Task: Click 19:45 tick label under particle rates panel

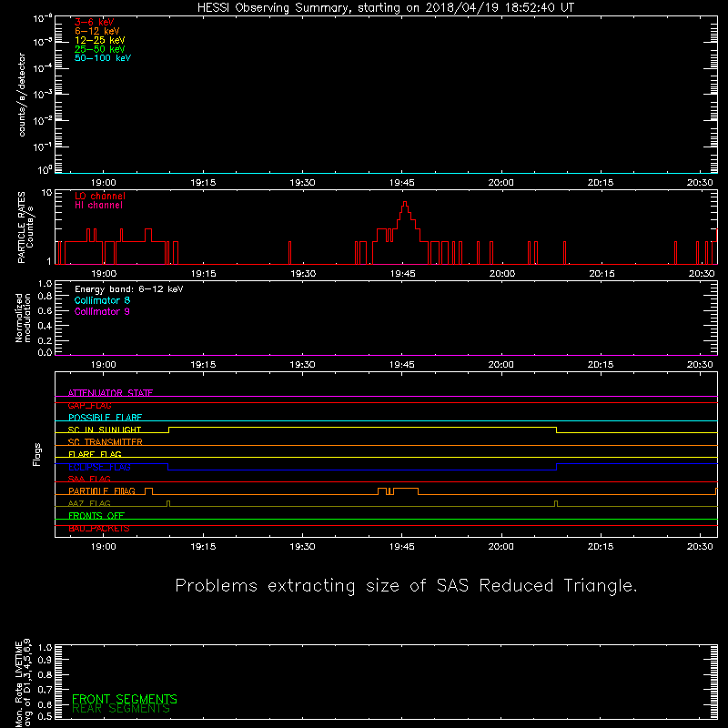Action: pyautogui.click(x=402, y=274)
